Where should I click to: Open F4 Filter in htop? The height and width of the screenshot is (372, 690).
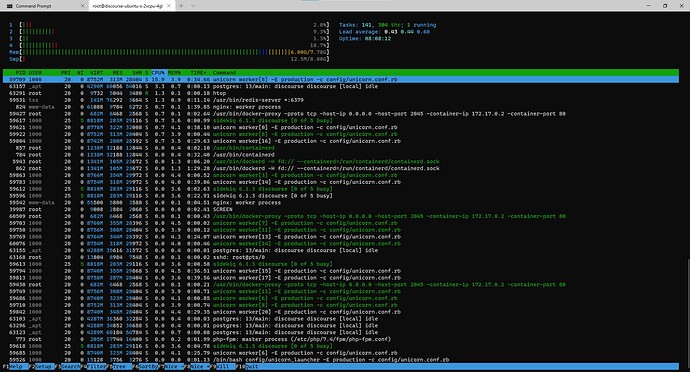pyautogui.click(x=94, y=366)
